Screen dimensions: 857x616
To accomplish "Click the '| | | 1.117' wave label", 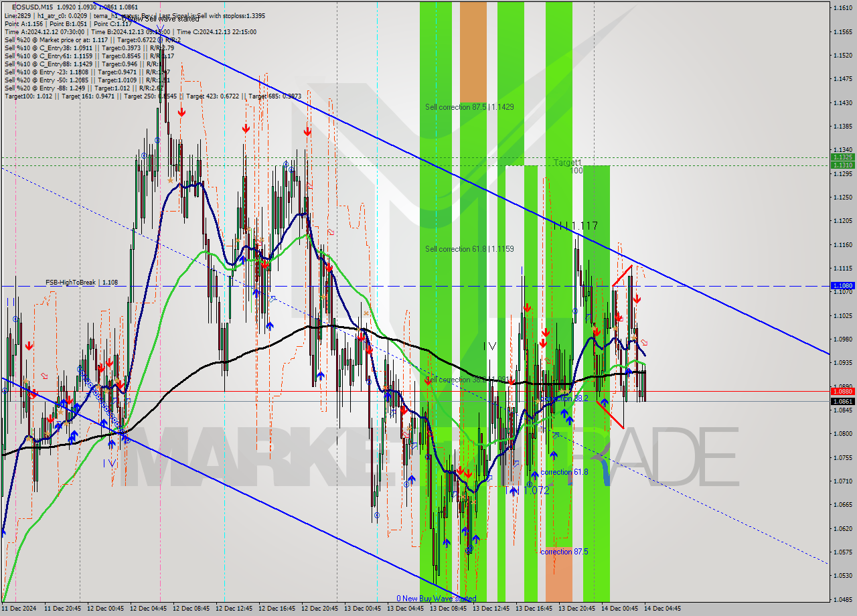I will [x=576, y=226].
